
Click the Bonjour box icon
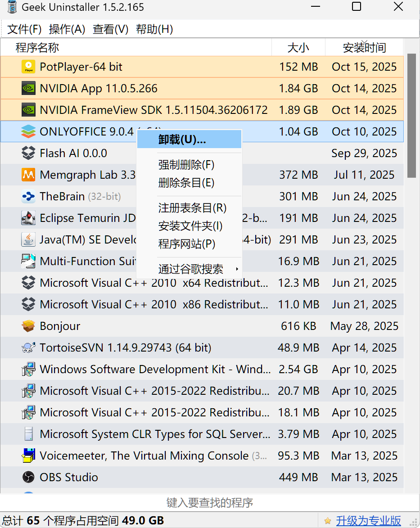coord(28,326)
